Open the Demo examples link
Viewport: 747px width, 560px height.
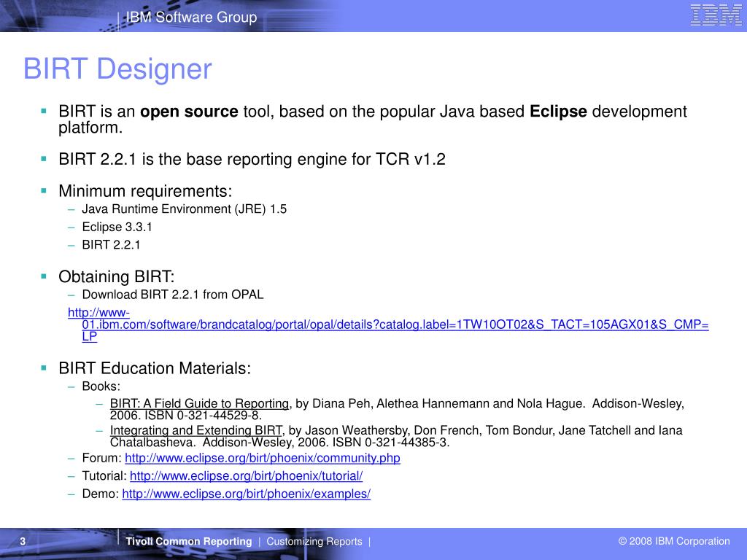247,494
